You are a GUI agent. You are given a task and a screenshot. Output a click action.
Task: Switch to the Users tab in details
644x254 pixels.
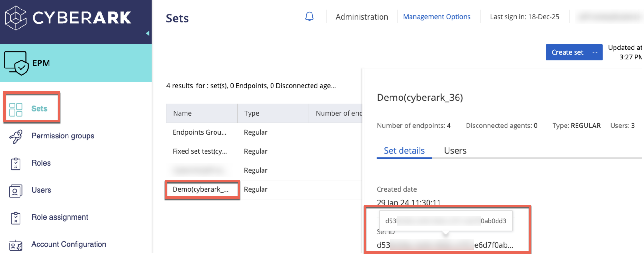[455, 151]
